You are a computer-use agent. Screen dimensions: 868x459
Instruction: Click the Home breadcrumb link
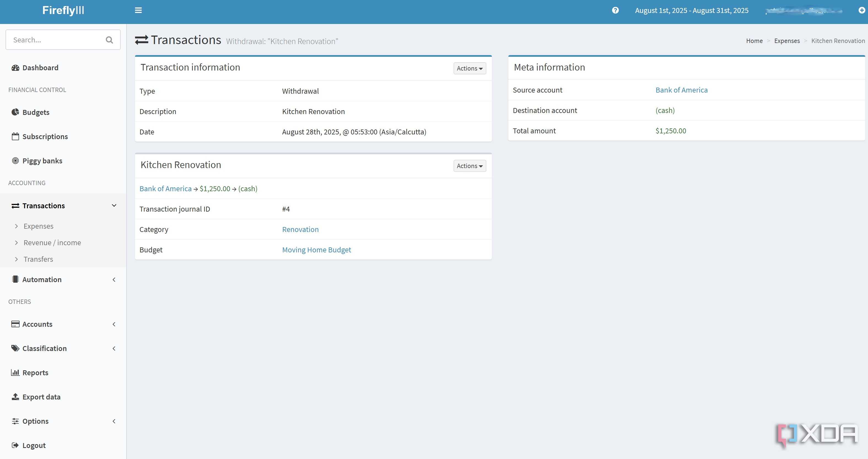[x=754, y=41]
